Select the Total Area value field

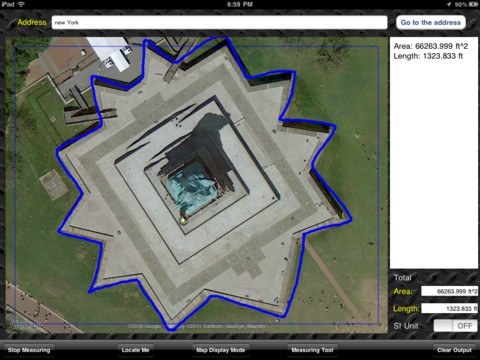[x=449, y=291]
